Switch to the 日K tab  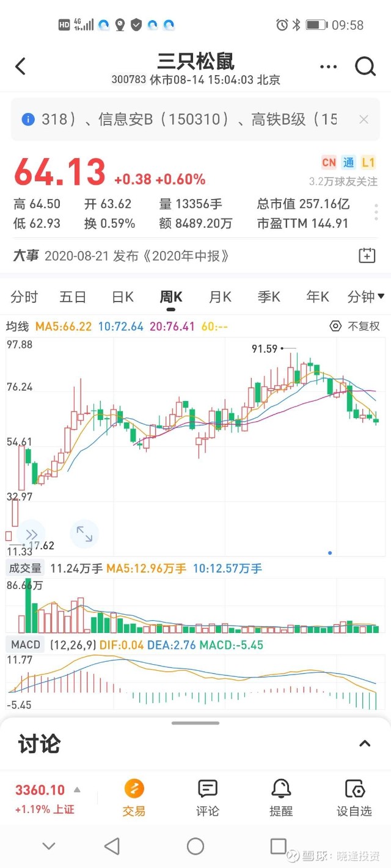(122, 297)
